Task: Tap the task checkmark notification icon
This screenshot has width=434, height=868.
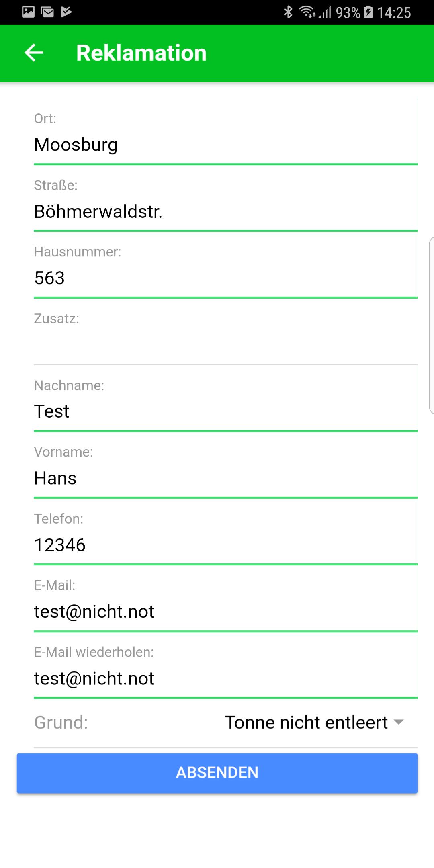Action: [x=66, y=12]
